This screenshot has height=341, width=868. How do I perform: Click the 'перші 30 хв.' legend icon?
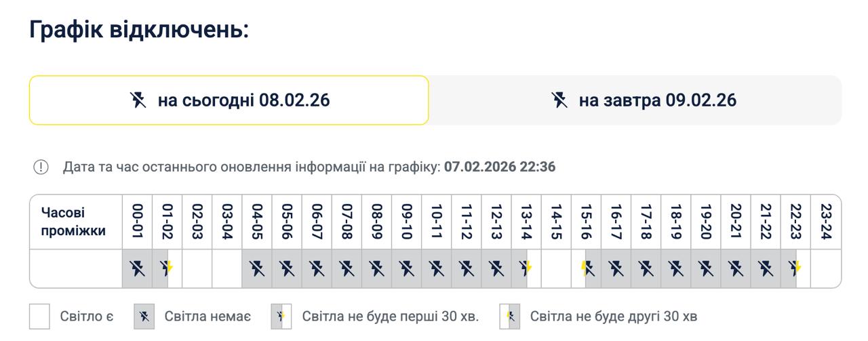point(281,317)
